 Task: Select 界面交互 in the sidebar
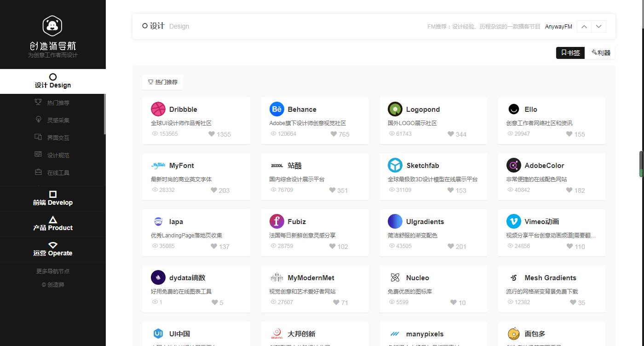point(53,138)
